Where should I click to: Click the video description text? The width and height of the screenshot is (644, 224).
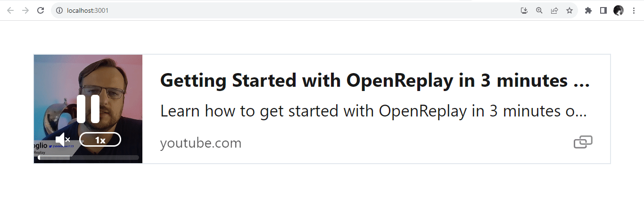click(373, 111)
